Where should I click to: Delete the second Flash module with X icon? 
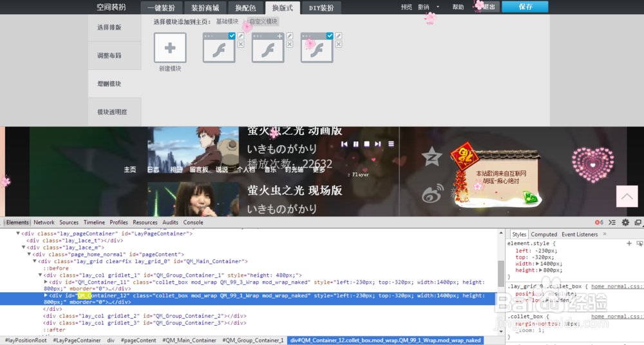coord(290,44)
